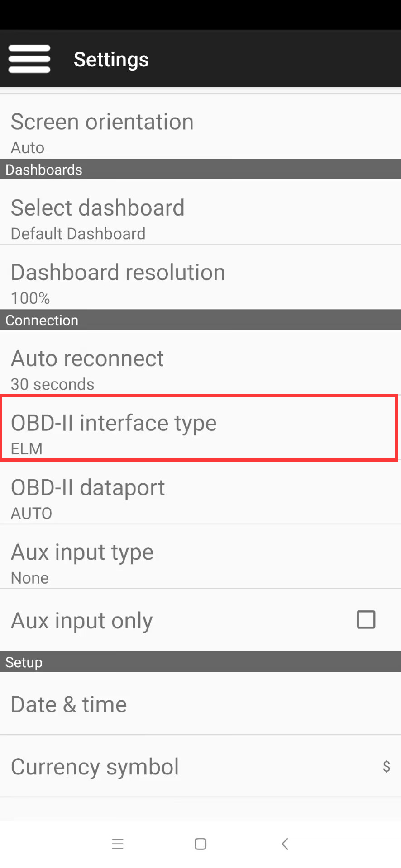Image resolution: width=401 pixels, height=868 pixels.
Task: Tap the dollar sign currency value
Action: click(x=386, y=766)
